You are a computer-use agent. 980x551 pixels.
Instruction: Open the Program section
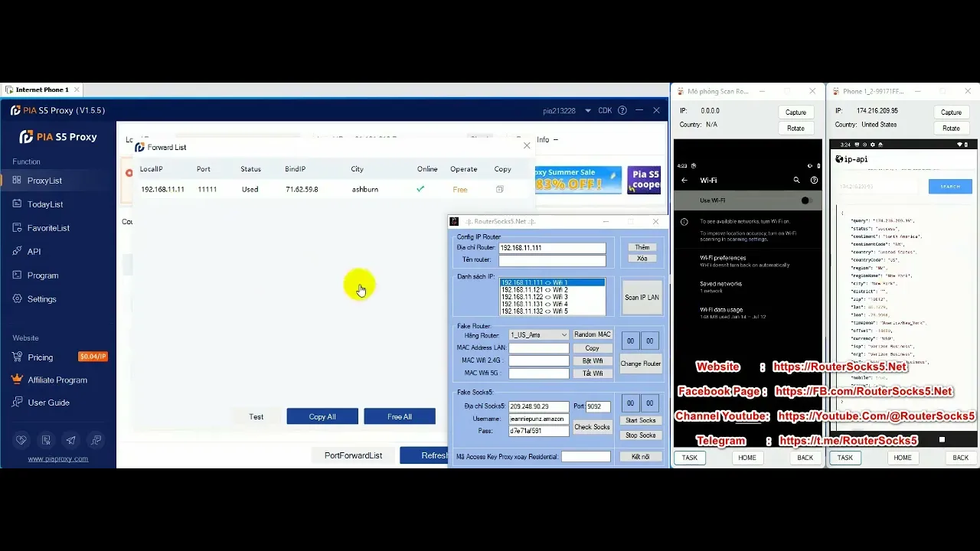click(43, 275)
